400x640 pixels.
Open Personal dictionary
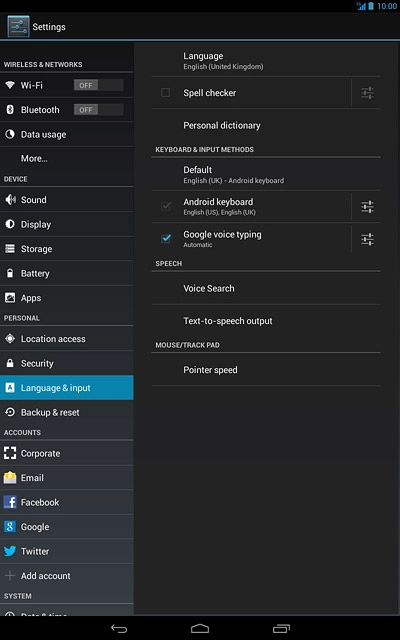pos(266,125)
